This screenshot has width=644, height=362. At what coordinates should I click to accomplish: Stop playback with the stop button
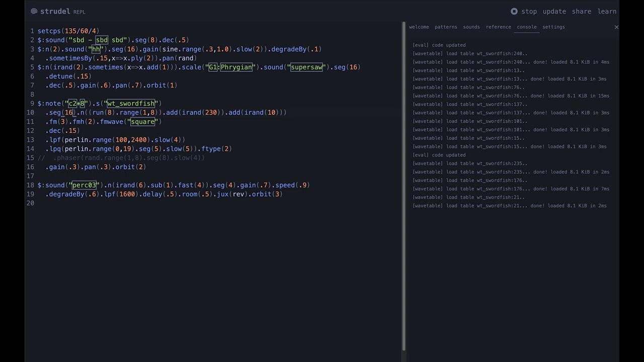pos(524,11)
